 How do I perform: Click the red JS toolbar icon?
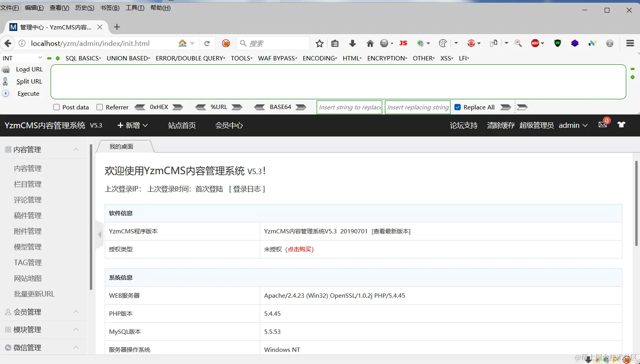coord(403,43)
